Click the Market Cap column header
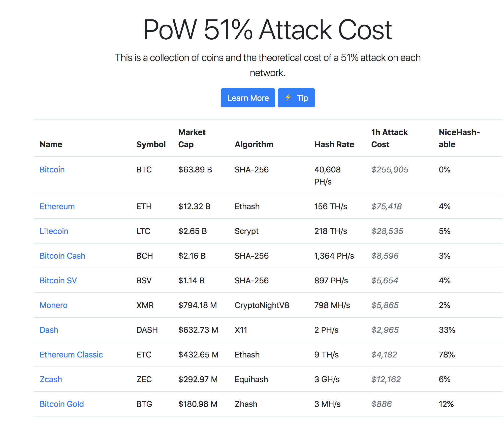 tap(192, 138)
